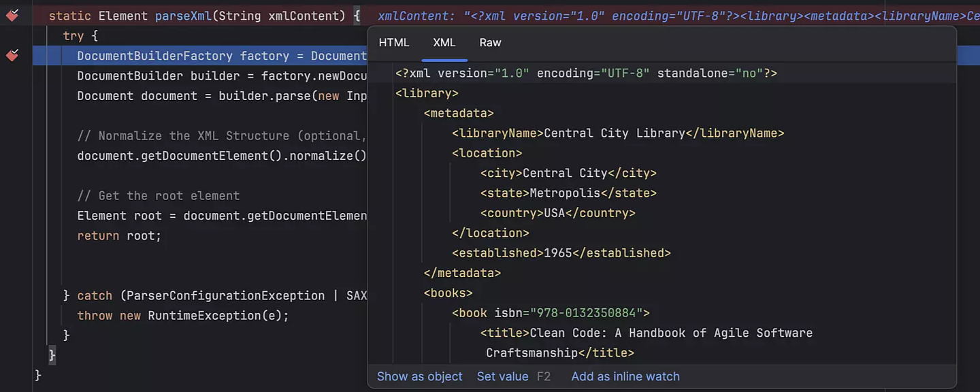980x392 pixels.
Task: Select the <books> opening tag in the preview
Action: pos(448,293)
